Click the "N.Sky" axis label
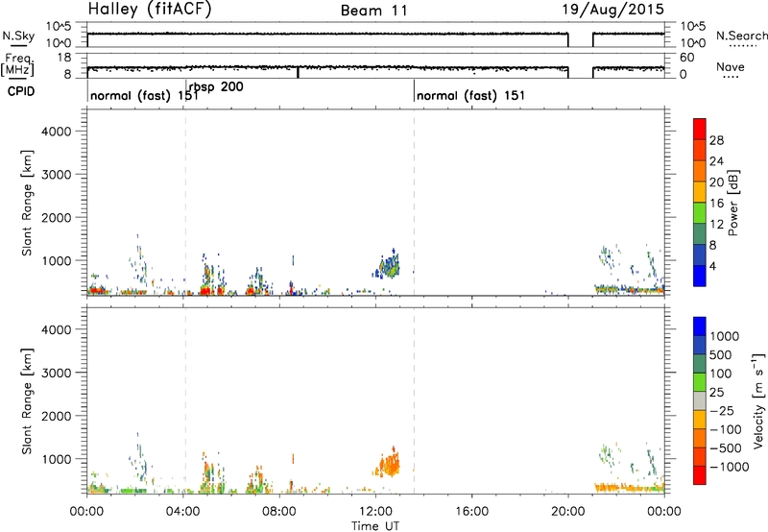This screenshot has height=532, width=768. pos(18,36)
